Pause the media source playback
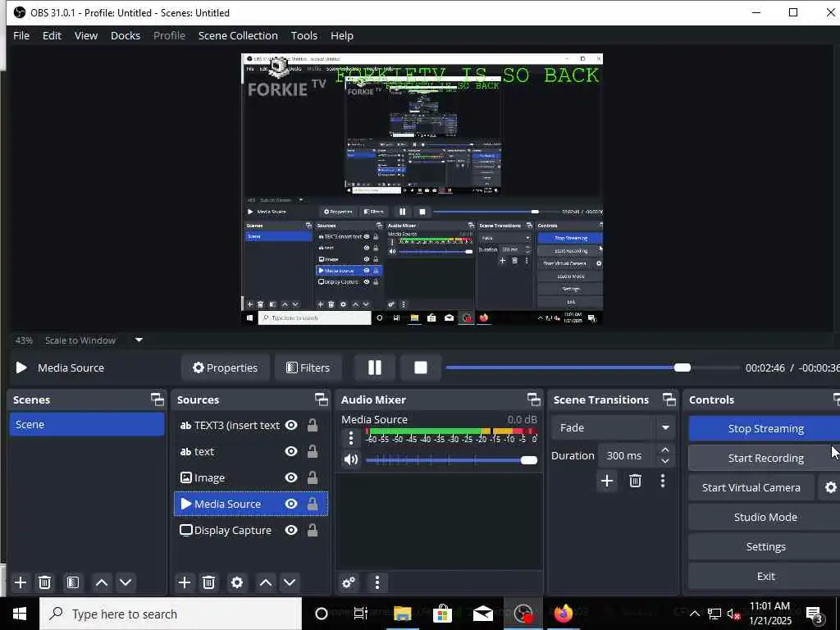The height and width of the screenshot is (630, 840). [375, 367]
